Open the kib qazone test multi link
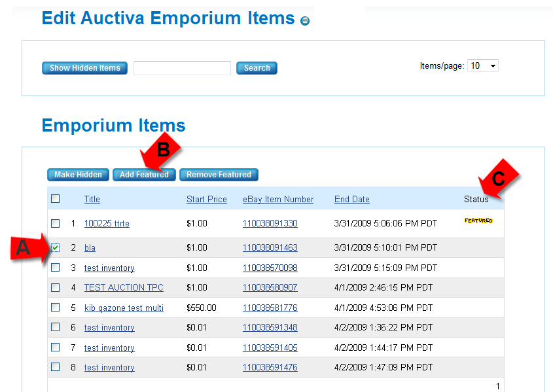Image resolution: width=553 pixels, height=392 pixels. pos(124,308)
